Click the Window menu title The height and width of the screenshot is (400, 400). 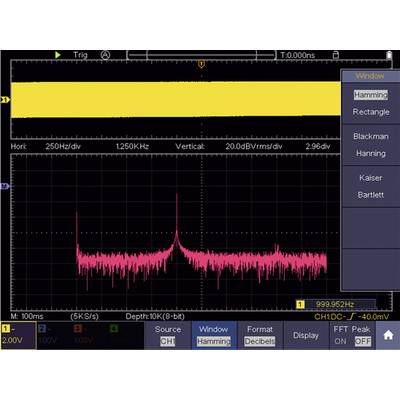click(x=370, y=76)
